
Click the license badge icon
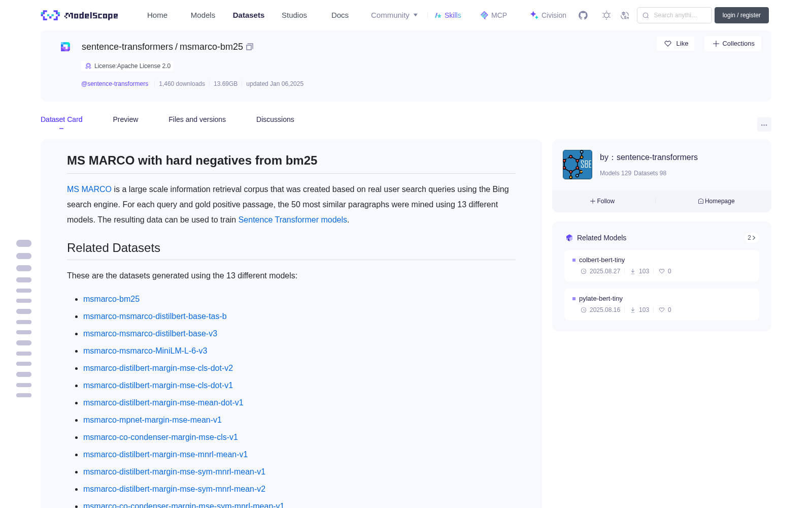pos(88,66)
